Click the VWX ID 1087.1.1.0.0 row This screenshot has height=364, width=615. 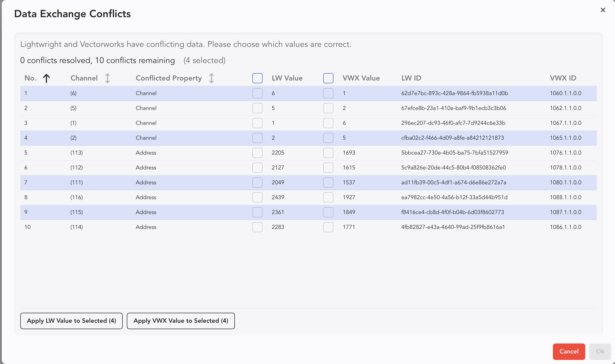(x=565, y=212)
